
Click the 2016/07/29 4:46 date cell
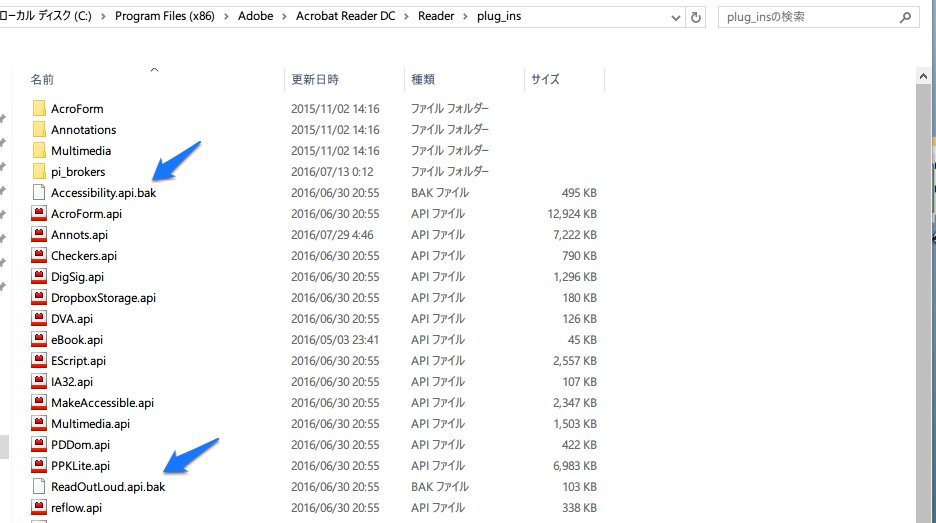[x=332, y=235]
